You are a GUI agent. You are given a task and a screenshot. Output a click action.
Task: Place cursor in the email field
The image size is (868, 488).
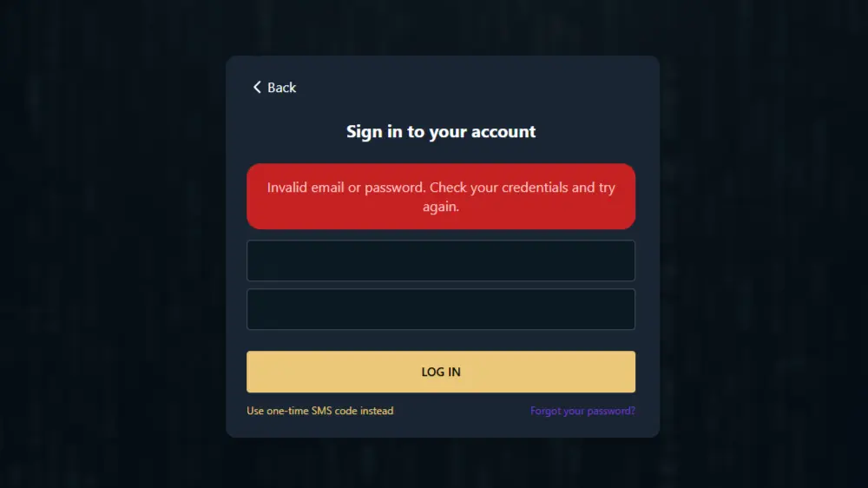coord(441,260)
